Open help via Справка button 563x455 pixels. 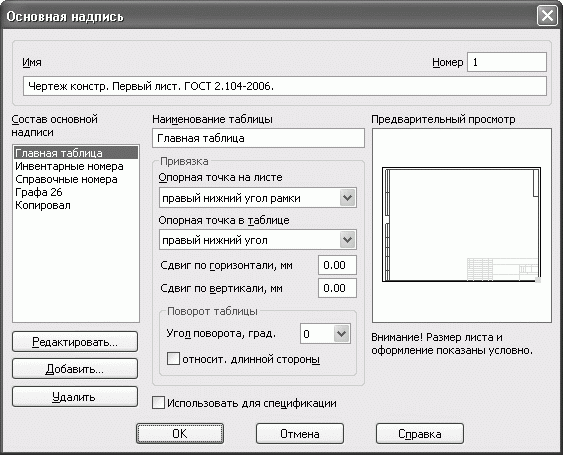point(420,433)
